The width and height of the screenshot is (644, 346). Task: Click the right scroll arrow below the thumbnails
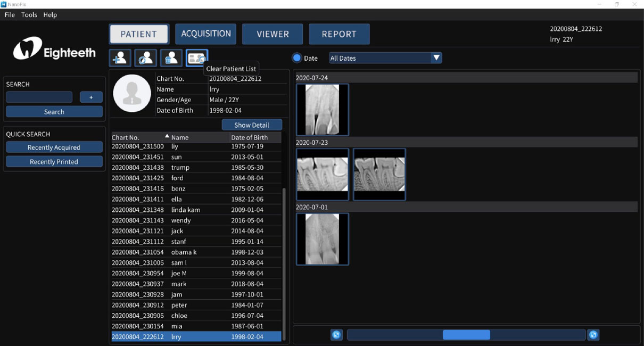pos(593,335)
